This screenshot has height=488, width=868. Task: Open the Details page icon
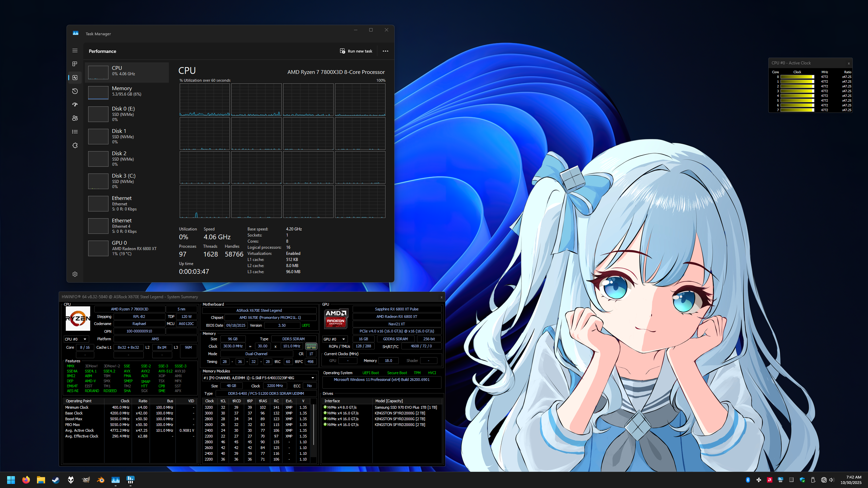pos(75,132)
